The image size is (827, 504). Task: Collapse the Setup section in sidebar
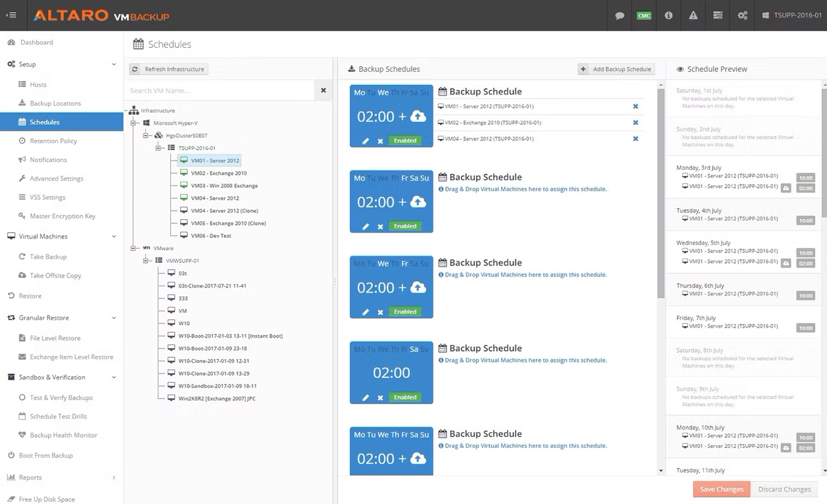pyautogui.click(x=114, y=64)
